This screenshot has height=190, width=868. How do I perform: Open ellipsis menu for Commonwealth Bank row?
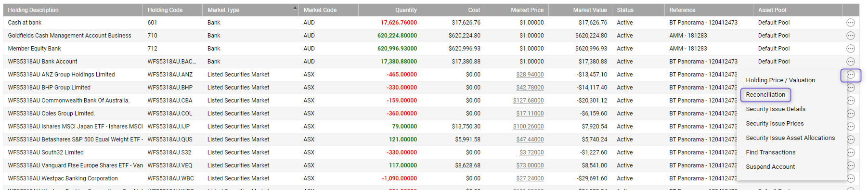coord(851,101)
